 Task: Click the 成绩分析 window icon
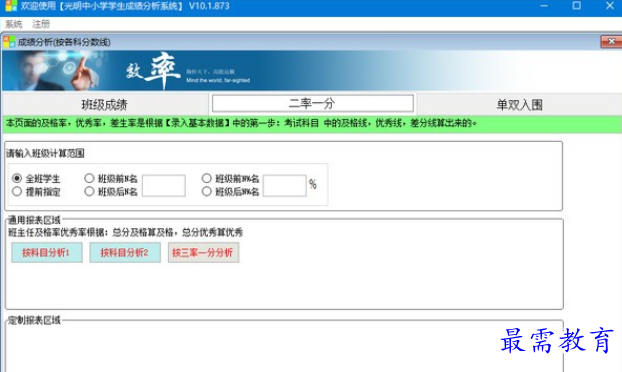[x=9, y=42]
